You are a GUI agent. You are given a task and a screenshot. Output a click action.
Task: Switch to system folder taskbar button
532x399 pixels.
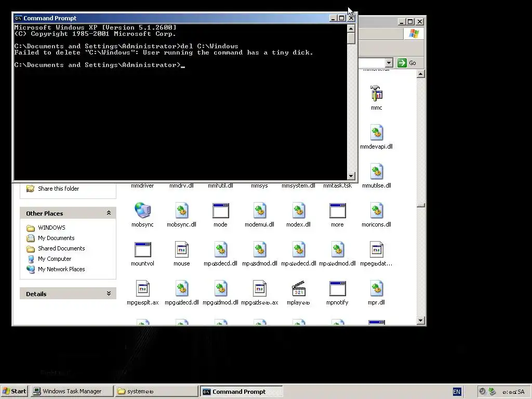point(156,391)
